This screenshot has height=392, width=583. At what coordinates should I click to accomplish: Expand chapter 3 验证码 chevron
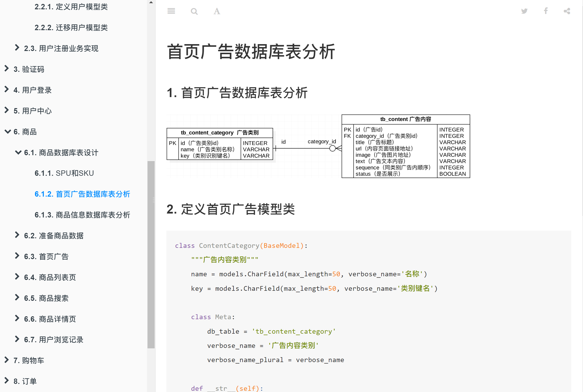(7, 68)
